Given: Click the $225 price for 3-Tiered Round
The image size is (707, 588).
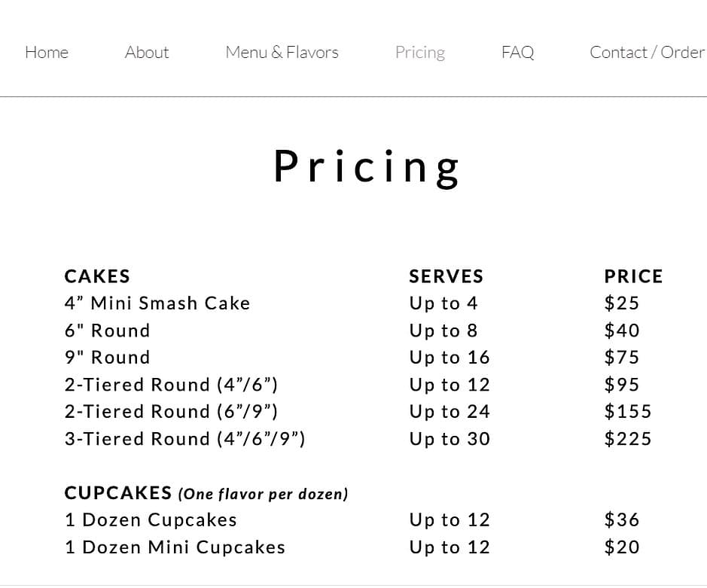Looking at the screenshot, I should pos(627,438).
